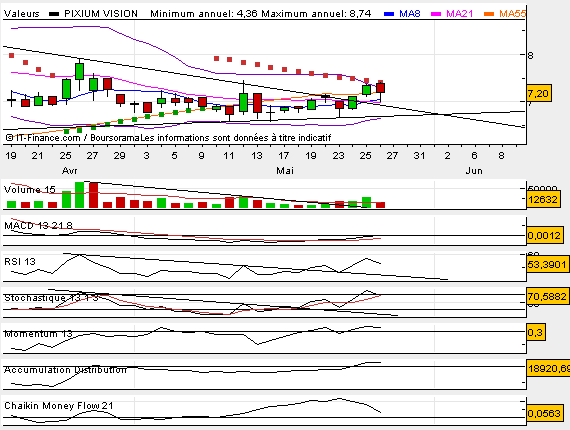Click the Chaikin Money Flow 21 label

[59, 406]
